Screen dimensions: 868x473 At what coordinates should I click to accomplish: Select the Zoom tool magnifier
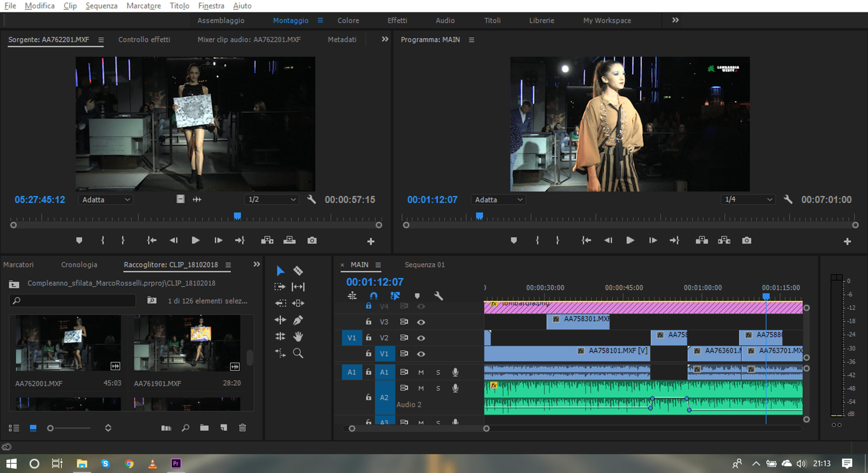[298, 353]
